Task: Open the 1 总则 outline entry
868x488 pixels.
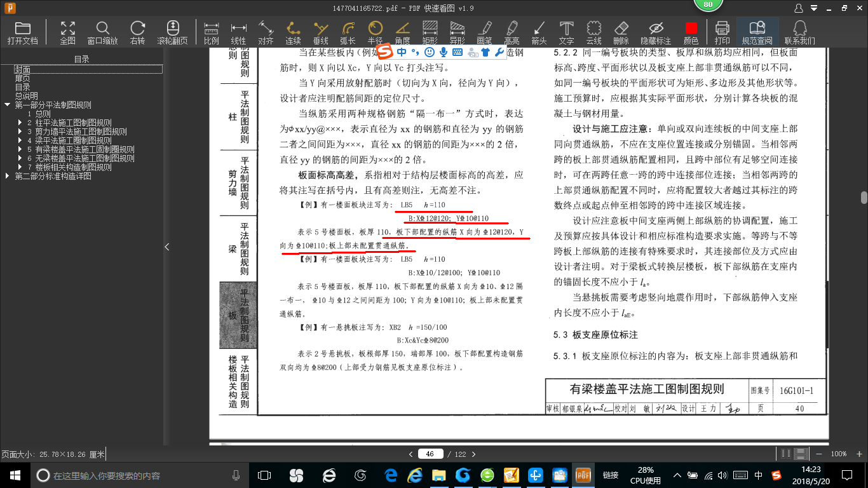Action: 39,114
